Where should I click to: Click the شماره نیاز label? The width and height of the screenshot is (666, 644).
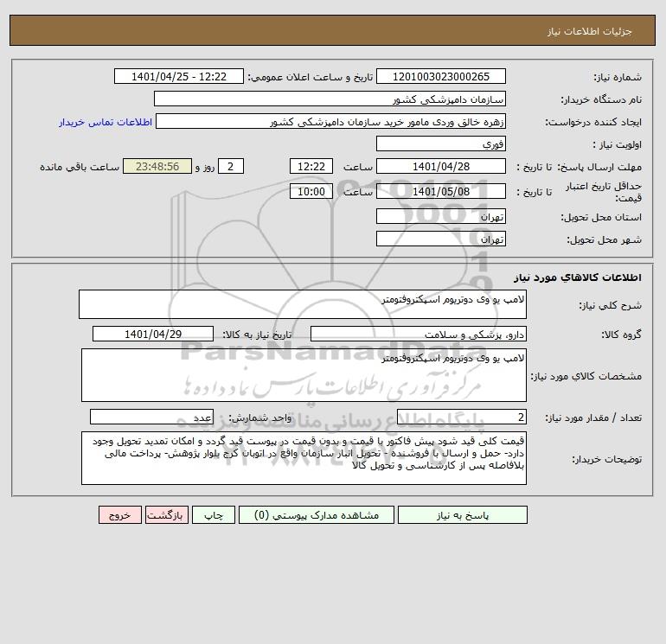click(618, 77)
